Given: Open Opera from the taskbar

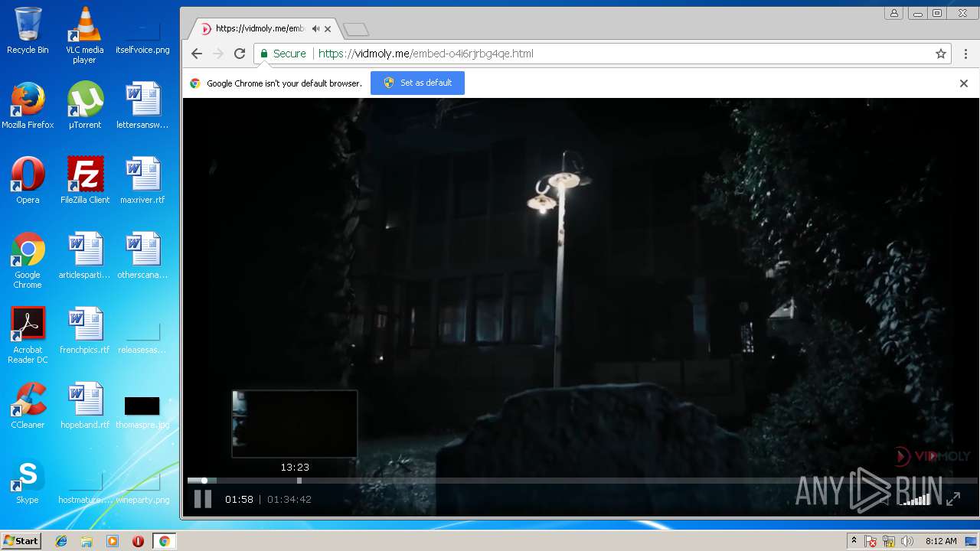Looking at the screenshot, I should click(x=139, y=541).
